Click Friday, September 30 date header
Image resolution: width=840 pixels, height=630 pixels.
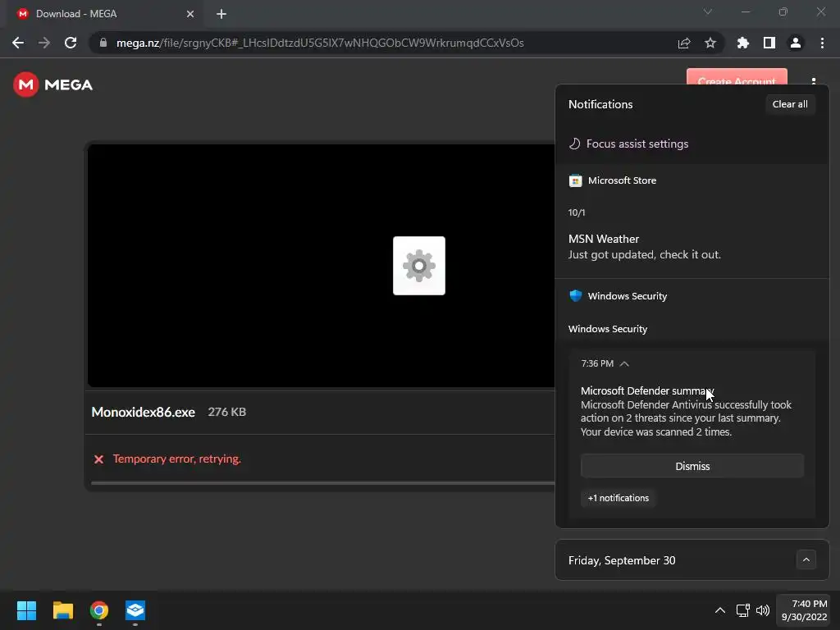coord(622,560)
